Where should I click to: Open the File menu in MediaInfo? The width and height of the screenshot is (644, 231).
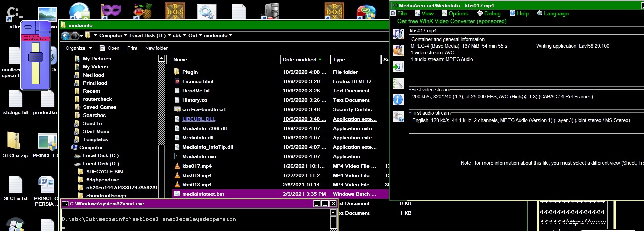point(399,13)
